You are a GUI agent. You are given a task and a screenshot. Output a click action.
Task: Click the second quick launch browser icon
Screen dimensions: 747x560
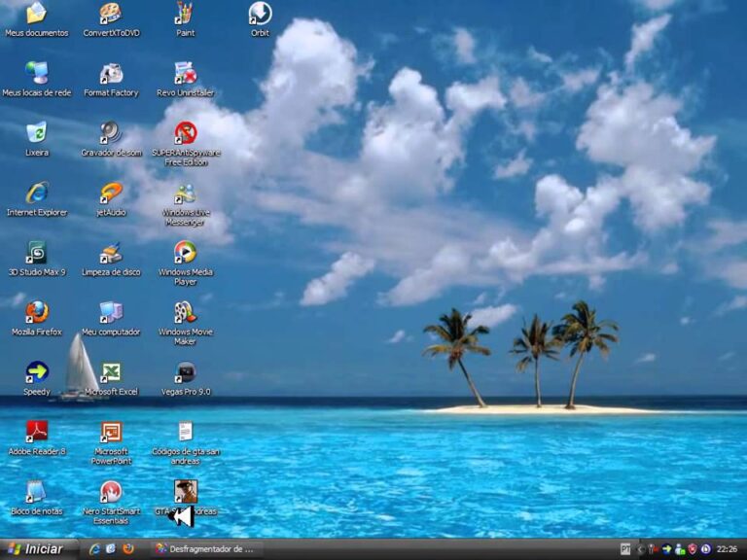click(111, 549)
